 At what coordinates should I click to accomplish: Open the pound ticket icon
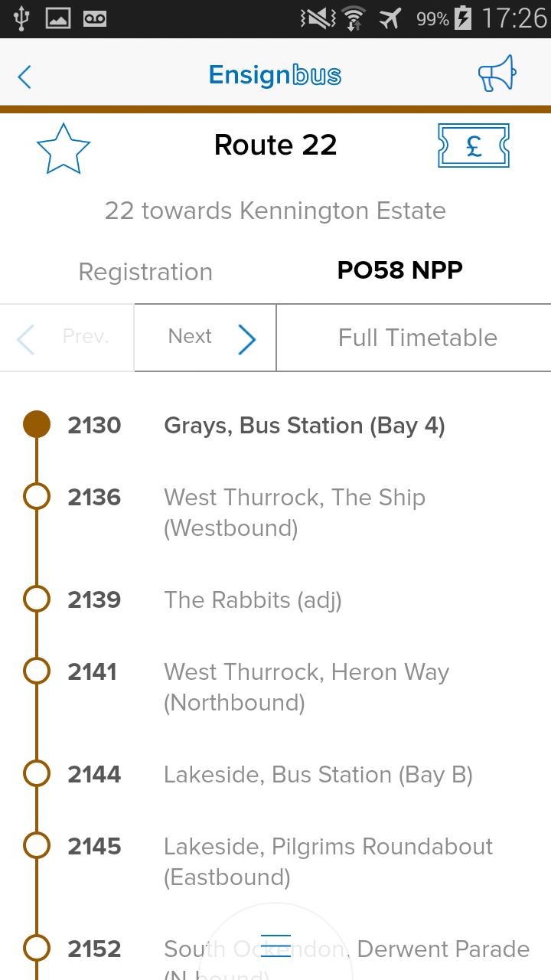point(473,145)
